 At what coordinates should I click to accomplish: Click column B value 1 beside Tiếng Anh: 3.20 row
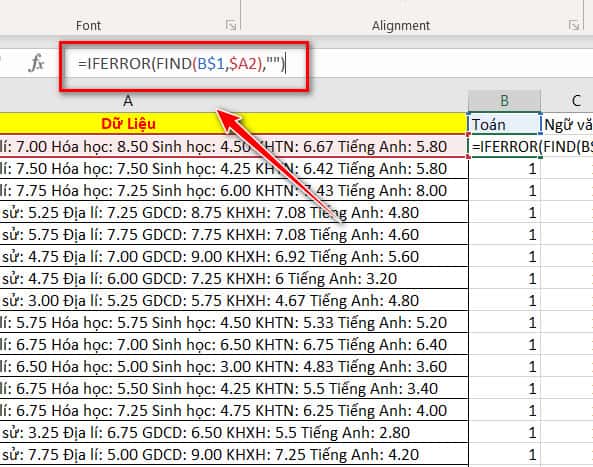coord(505,278)
